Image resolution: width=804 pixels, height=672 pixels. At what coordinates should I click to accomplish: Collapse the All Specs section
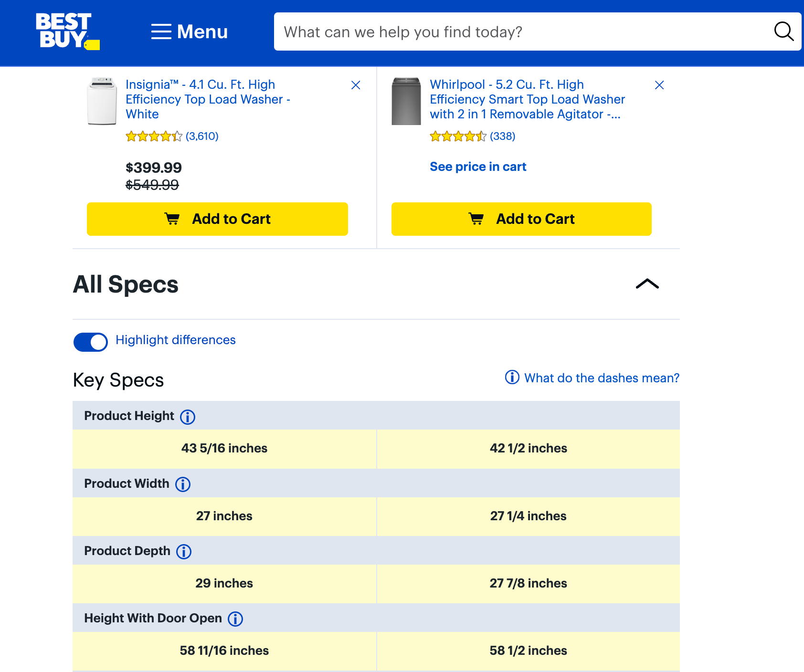tap(647, 284)
